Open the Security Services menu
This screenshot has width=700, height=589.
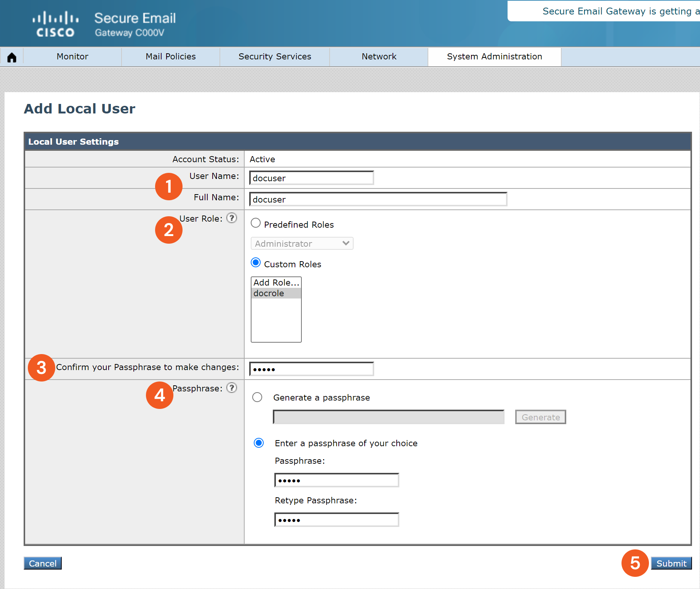click(x=275, y=57)
